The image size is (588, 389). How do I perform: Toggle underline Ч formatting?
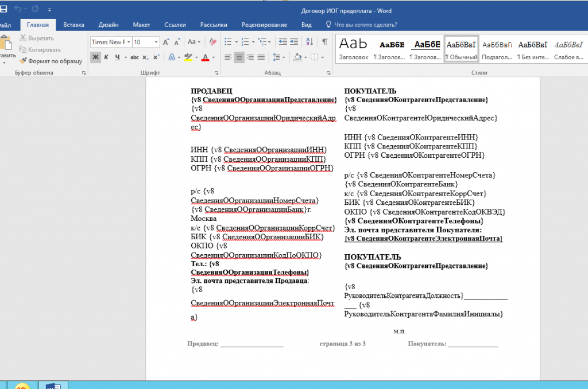pos(117,57)
